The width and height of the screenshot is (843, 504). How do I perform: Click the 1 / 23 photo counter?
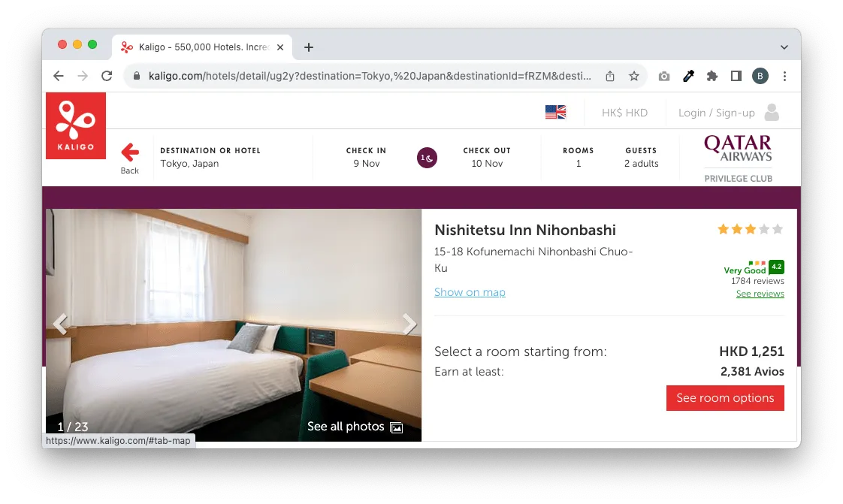(73, 427)
